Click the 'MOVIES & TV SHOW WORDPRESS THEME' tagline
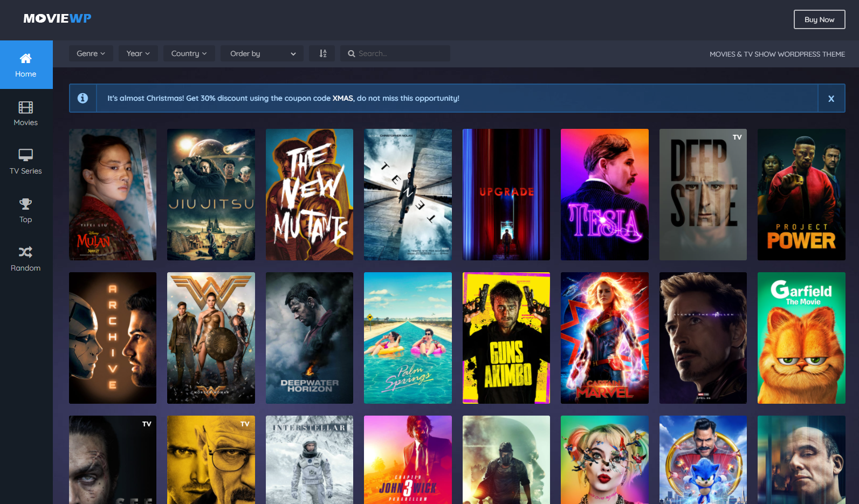The height and width of the screenshot is (504, 859). pyautogui.click(x=777, y=54)
